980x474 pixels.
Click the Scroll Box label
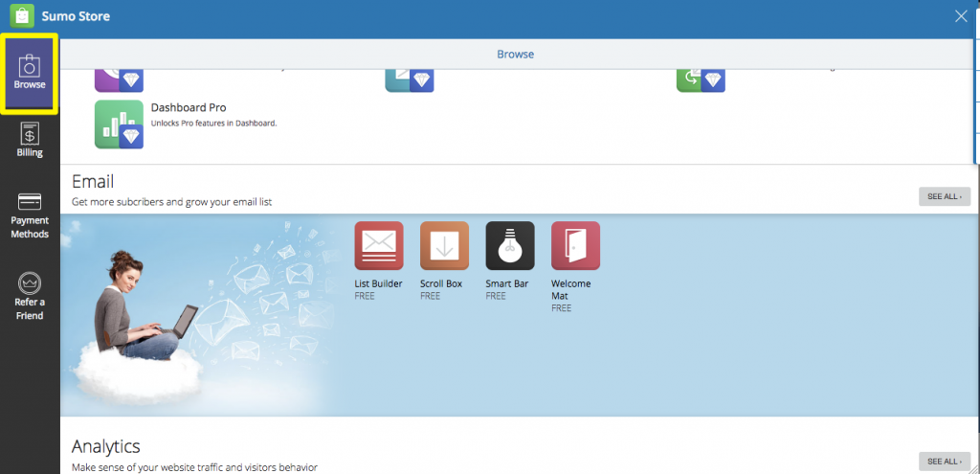click(x=441, y=283)
